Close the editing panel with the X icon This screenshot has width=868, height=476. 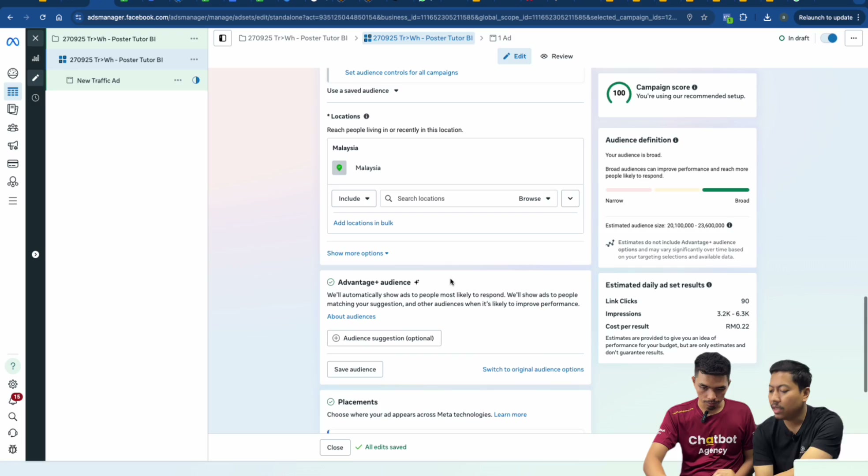point(36,38)
